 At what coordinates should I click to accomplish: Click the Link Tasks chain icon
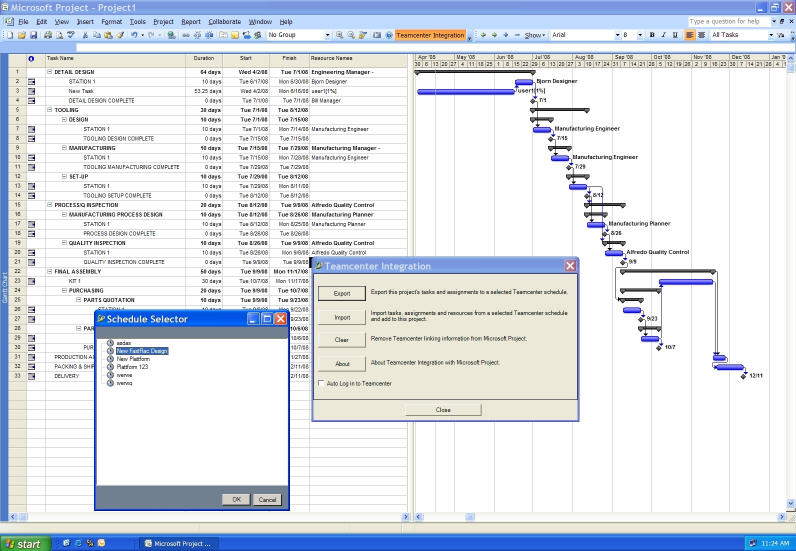(186, 35)
